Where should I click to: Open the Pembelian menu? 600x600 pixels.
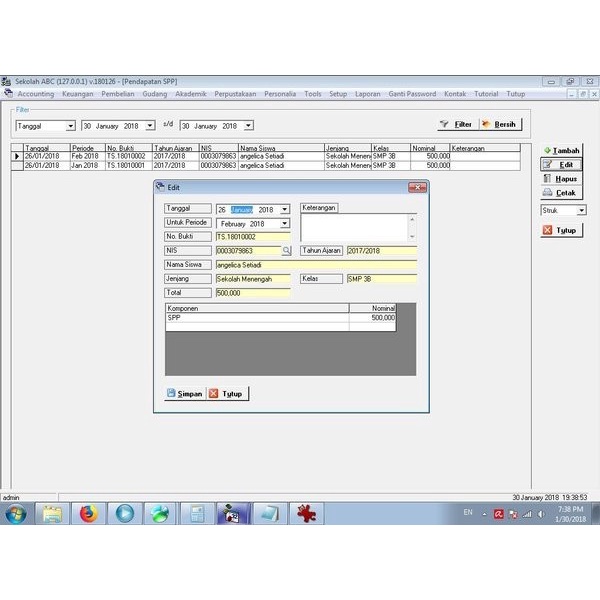[118, 94]
